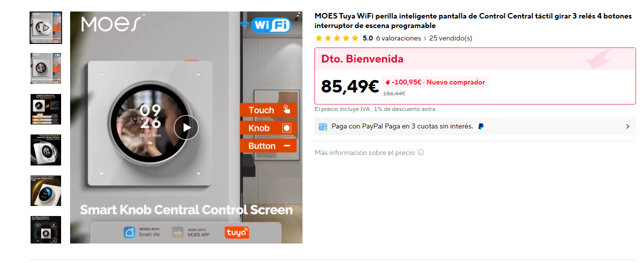The width and height of the screenshot is (644, 263).
Task: Click the Smart Life app icon
Action: (x=130, y=232)
